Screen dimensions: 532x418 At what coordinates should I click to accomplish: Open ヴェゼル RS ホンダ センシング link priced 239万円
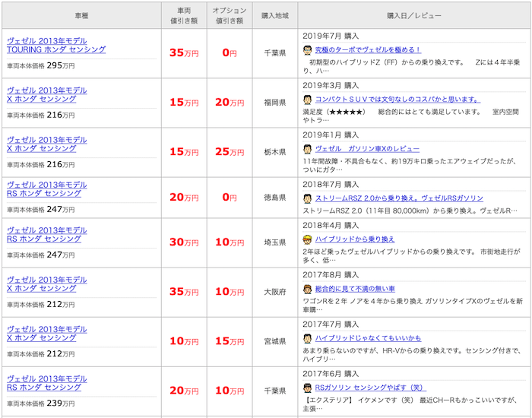(47, 383)
